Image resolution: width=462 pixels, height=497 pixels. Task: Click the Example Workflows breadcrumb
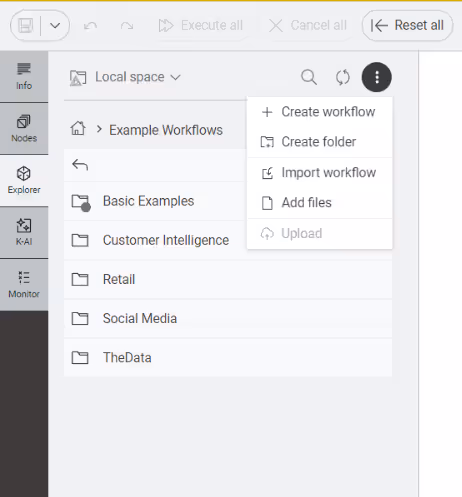pos(166,130)
